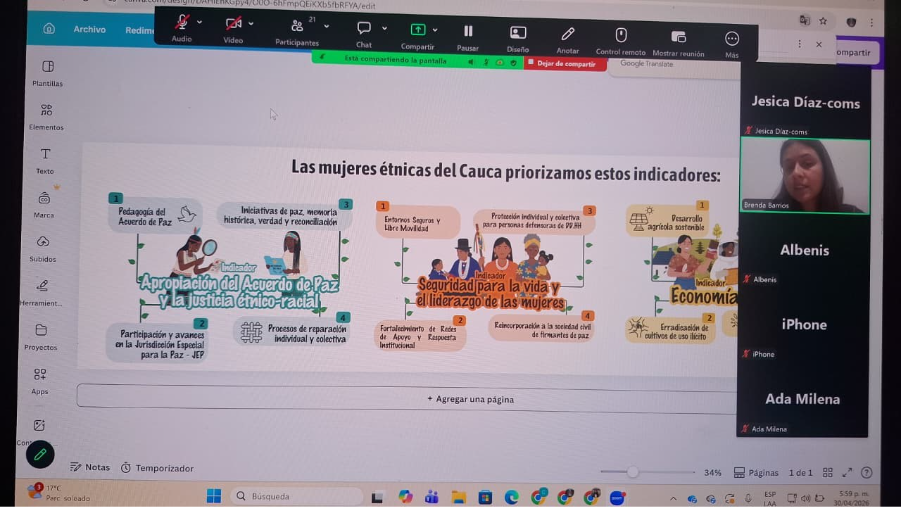Open Google Translate icon in address bar

[804, 21]
